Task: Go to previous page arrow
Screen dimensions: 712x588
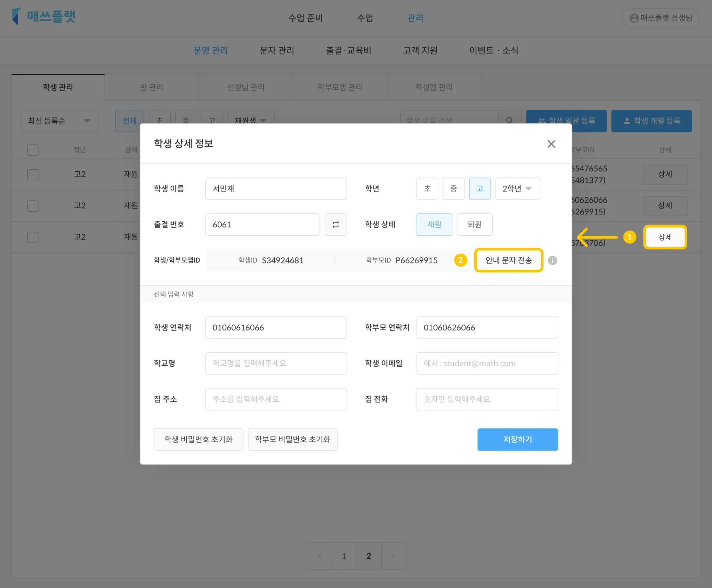Action: pyautogui.click(x=319, y=556)
